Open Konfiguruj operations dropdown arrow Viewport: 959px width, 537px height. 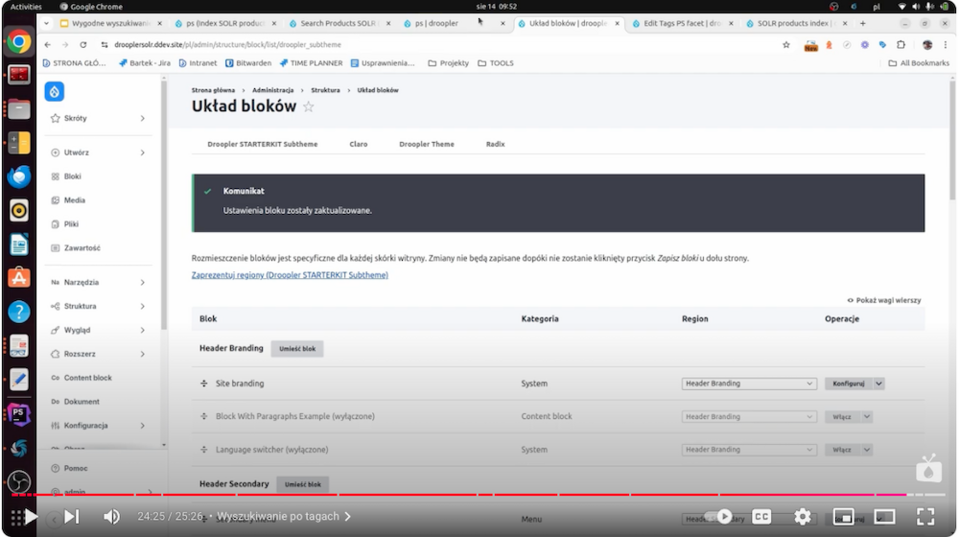click(x=878, y=383)
